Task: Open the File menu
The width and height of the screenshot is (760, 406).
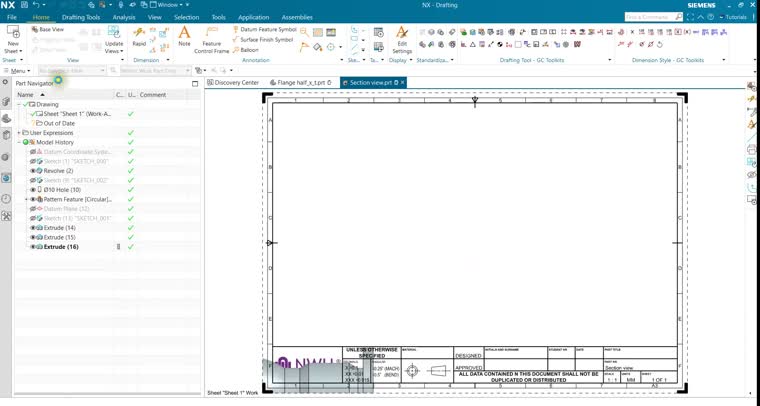Action: 12,17
